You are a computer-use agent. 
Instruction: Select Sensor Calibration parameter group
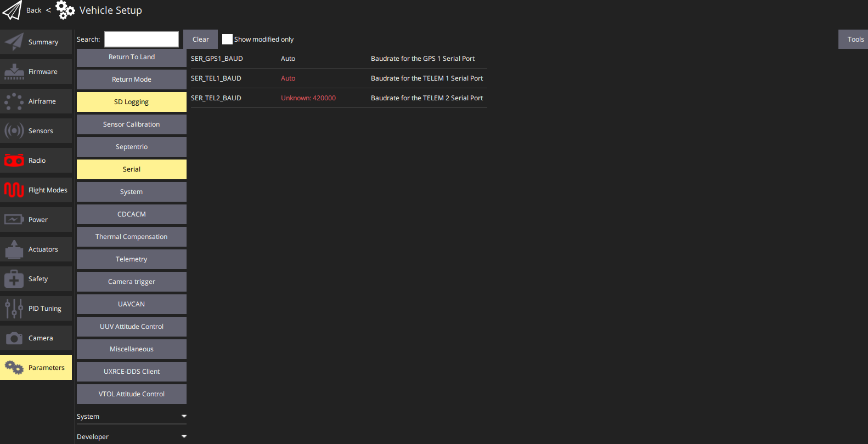pyautogui.click(x=132, y=124)
